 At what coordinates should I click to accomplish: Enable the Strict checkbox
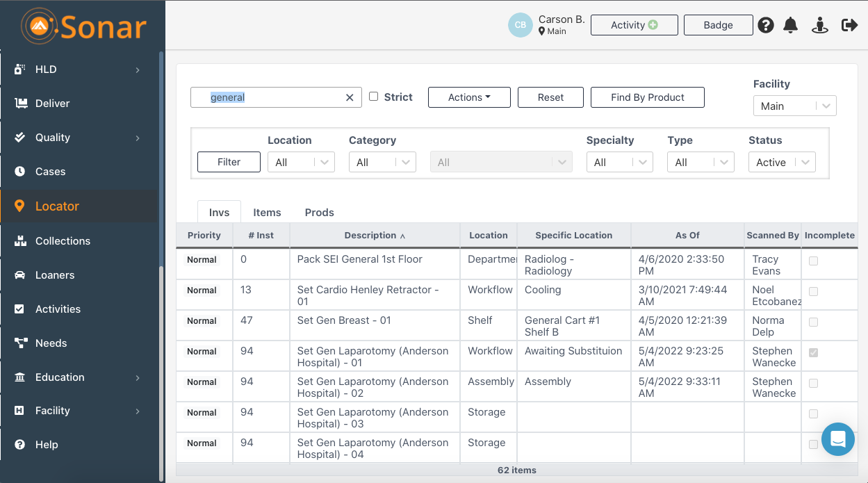tap(374, 97)
